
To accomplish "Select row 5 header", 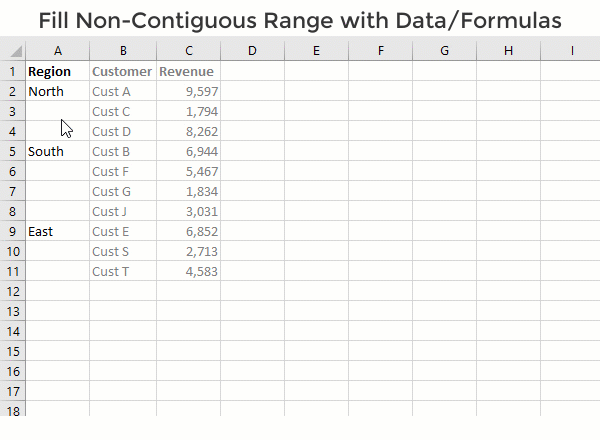I will [13, 151].
